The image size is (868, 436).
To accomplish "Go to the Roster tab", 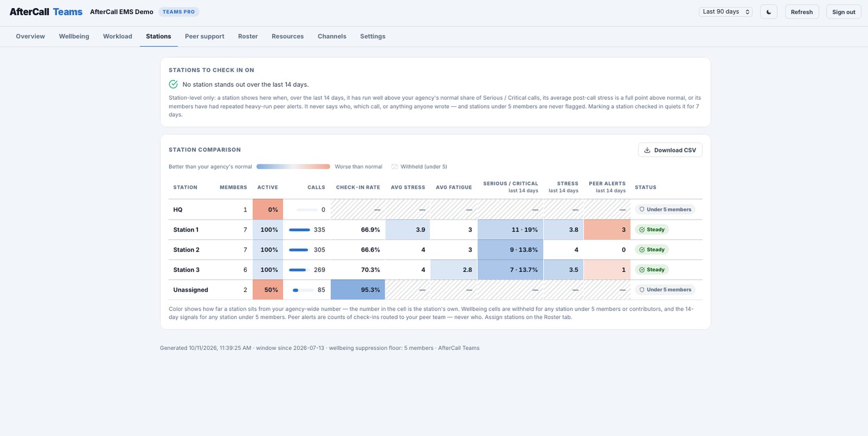I will tap(248, 36).
